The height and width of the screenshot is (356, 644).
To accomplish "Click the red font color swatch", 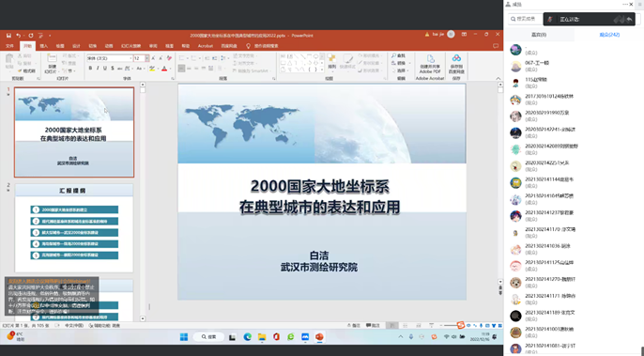I will coord(164,69).
